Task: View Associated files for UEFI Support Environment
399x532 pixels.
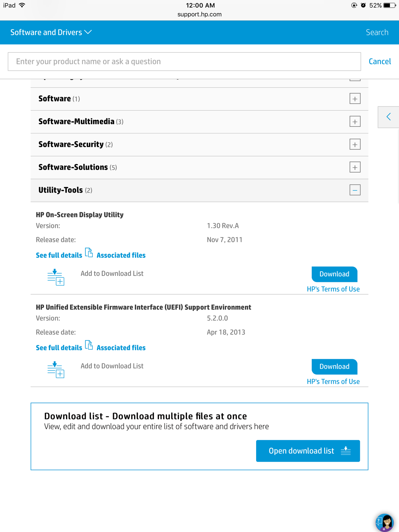Action: tap(121, 348)
